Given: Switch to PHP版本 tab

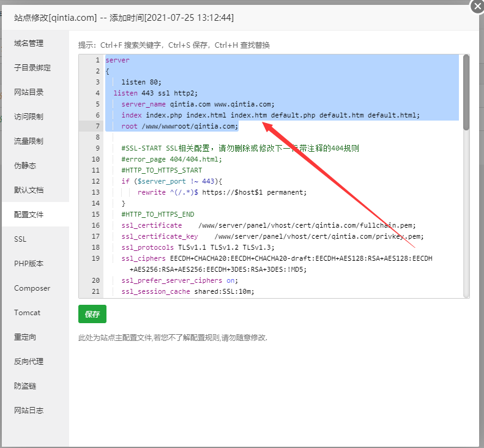Looking at the screenshot, I should point(28,264).
